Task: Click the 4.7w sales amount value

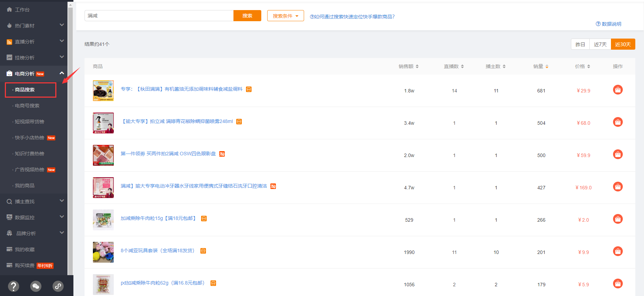Action: point(409,188)
